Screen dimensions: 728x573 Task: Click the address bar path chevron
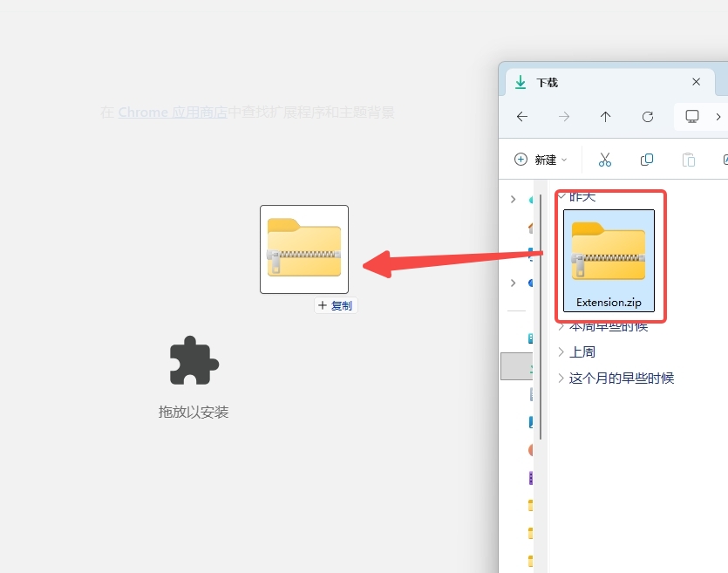[x=718, y=117]
